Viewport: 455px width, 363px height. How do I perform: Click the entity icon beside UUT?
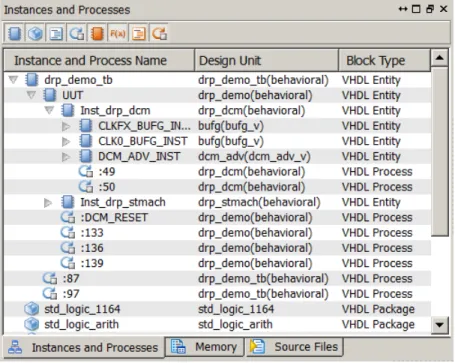point(50,95)
